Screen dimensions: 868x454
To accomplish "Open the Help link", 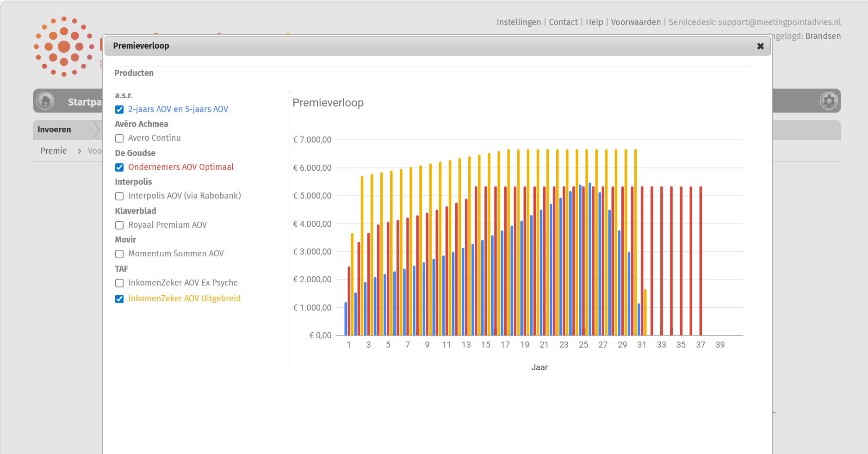I will (x=595, y=22).
